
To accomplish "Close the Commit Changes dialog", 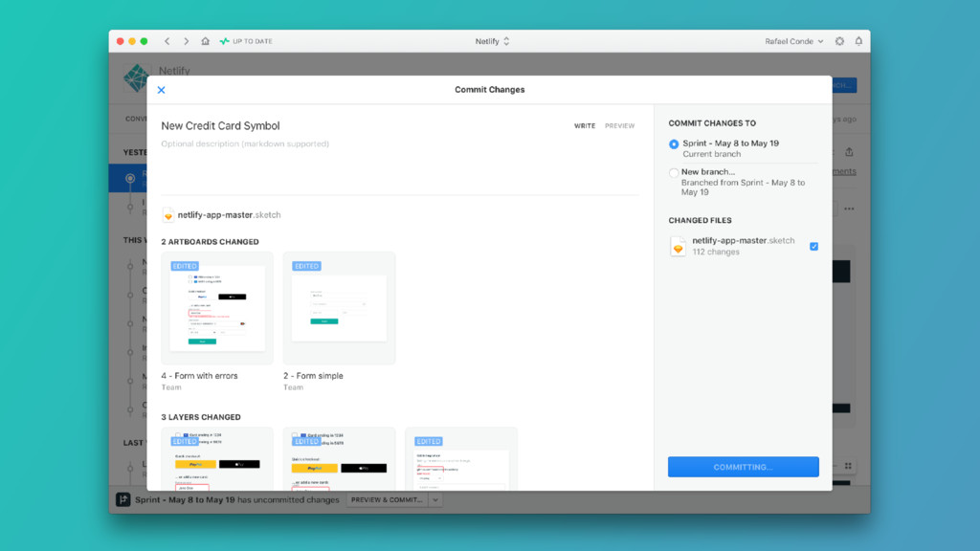I will pyautogui.click(x=161, y=90).
